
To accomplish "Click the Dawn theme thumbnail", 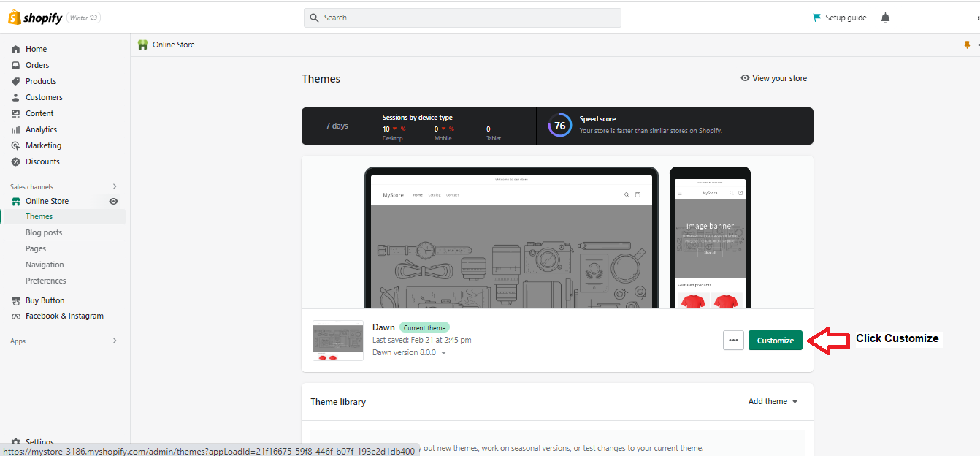I will [338, 340].
